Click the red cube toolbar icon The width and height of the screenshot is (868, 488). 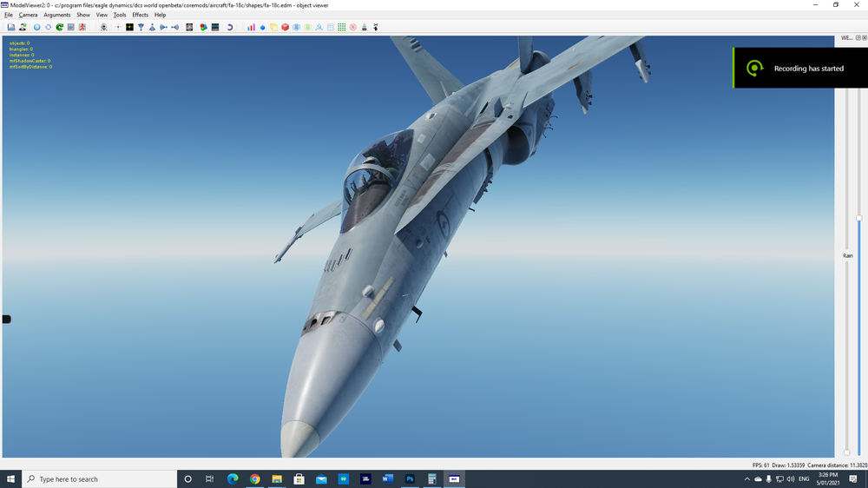(x=285, y=27)
